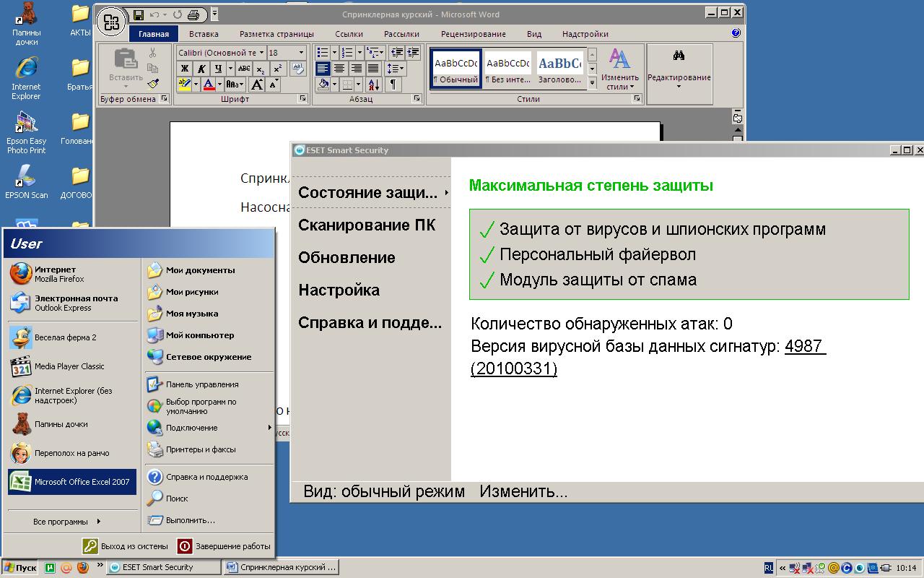Open the multilevel list button
The height and width of the screenshot is (578, 924).
375,53
